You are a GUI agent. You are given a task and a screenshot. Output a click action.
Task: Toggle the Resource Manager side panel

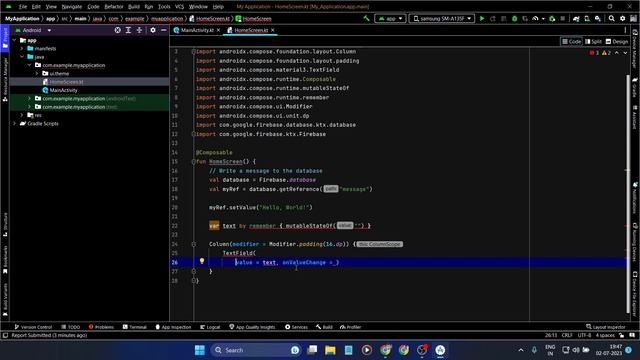5,80
